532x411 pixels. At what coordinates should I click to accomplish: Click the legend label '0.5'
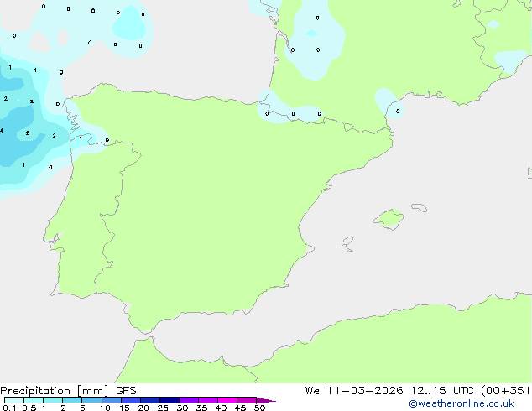click(29, 408)
